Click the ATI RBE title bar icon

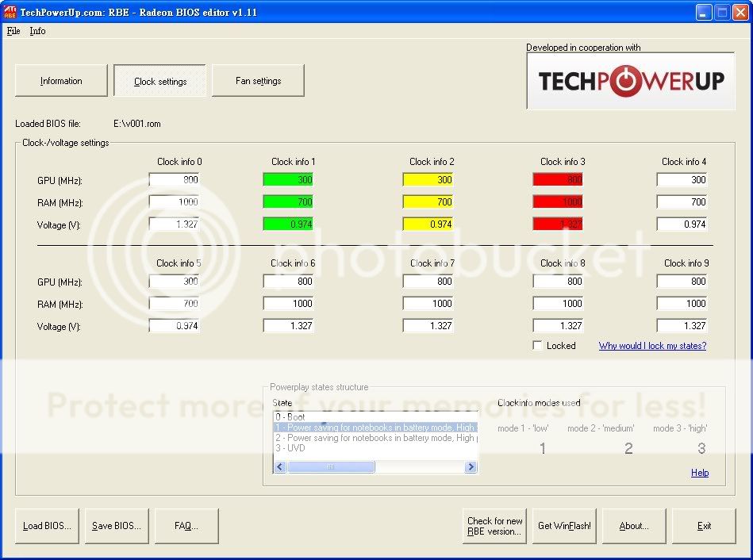click(x=10, y=12)
